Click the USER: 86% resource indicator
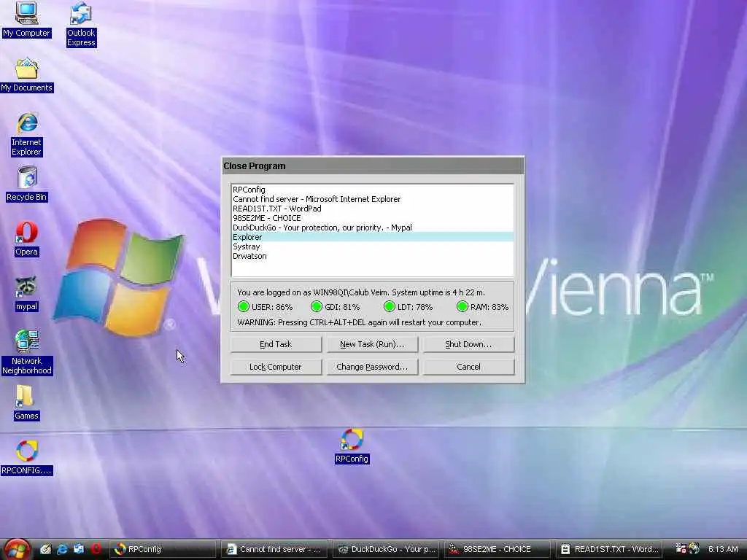747x560 pixels. tap(265, 307)
